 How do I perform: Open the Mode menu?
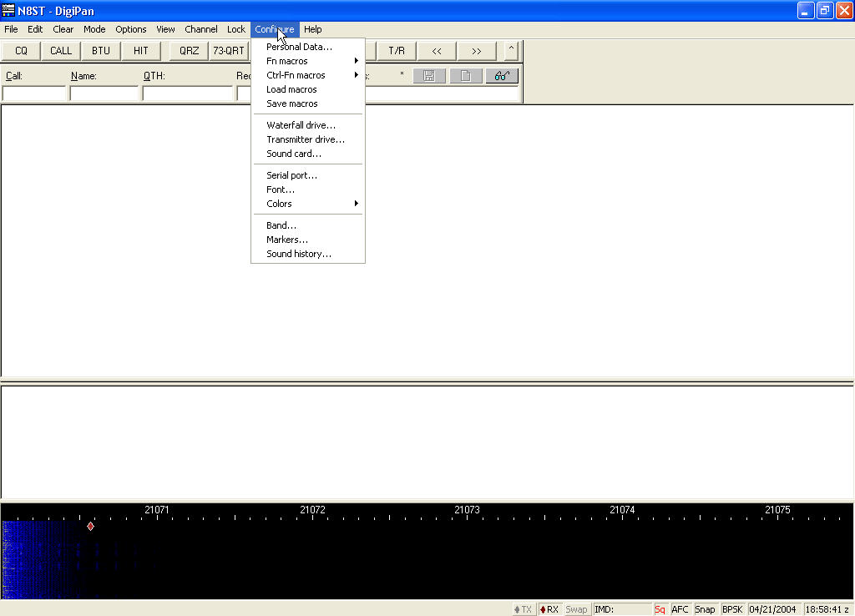point(94,29)
